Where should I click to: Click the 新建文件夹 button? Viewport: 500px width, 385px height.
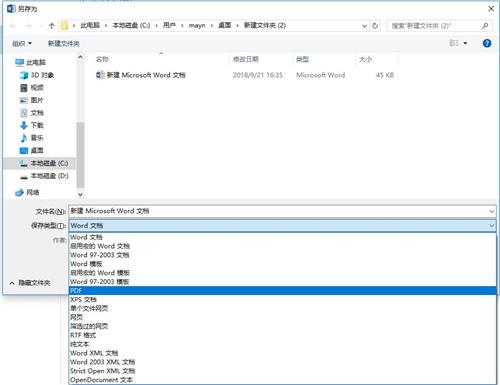[x=64, y=43]
